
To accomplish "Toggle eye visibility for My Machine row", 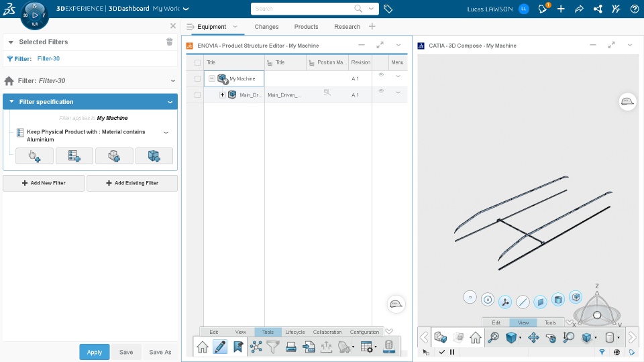I will point(381,74).
